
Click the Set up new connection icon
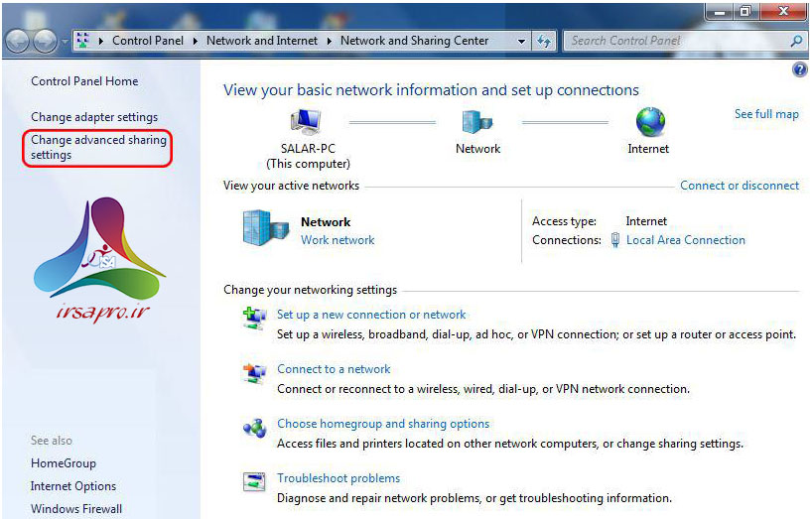pyautogui.click(x=254, y=319)
